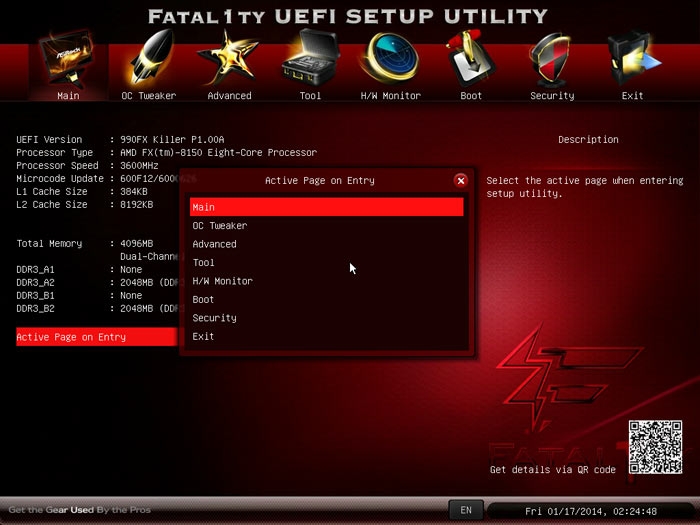Click the Active Page on Entry popup title
This screenshot has height=525, width=700.
point(320,181)
